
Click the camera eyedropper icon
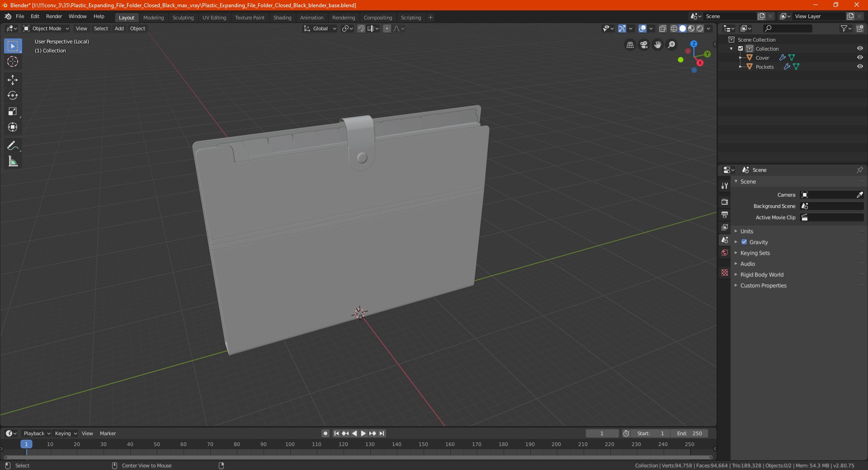click(859, 195)
